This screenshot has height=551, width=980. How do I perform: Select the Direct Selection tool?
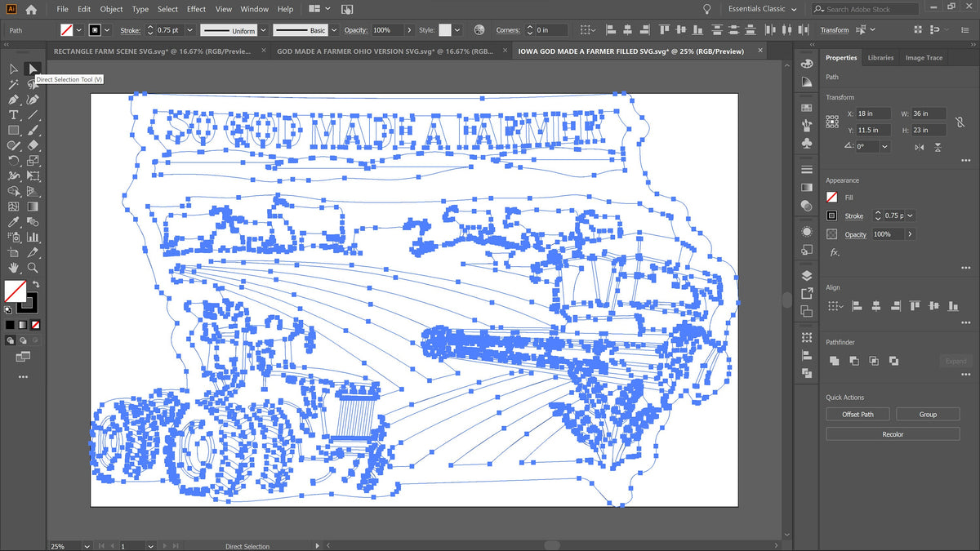(x=33, y=69)
